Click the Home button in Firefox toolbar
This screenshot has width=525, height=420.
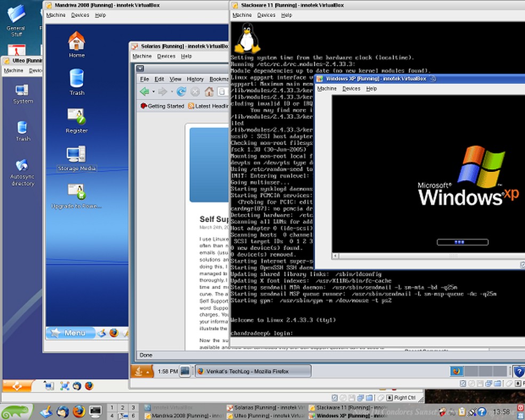pyautogui.click(x=209, y=92)
